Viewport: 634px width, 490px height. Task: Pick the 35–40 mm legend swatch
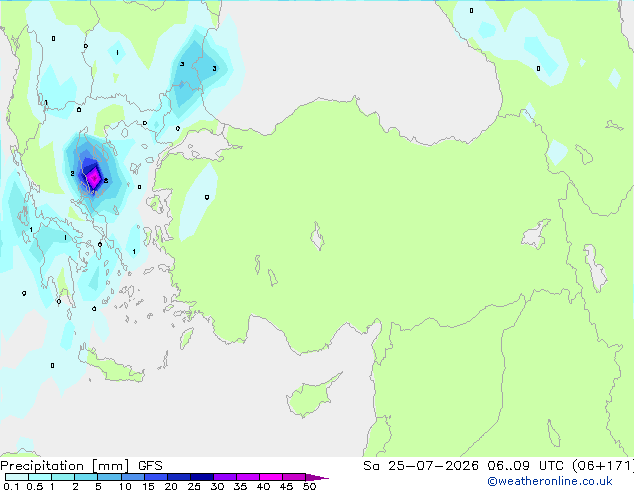click(x=247, y=477)
